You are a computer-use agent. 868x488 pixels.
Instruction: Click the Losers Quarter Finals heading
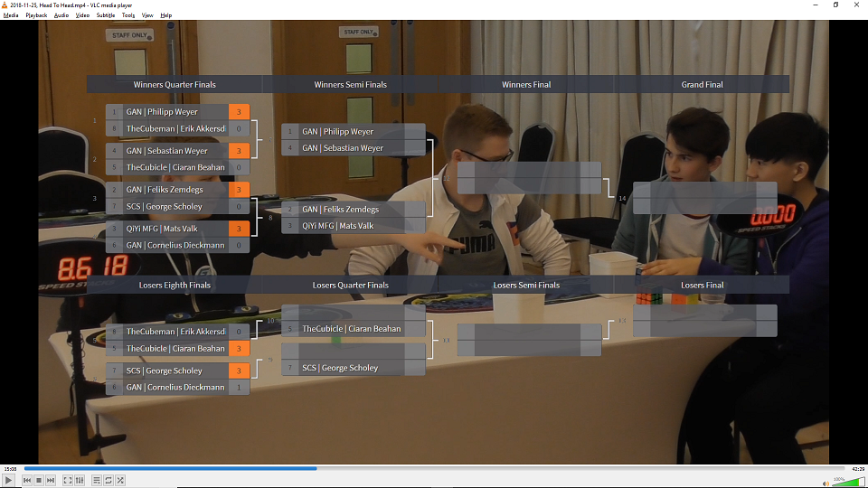pyautogui.click(x=351, y=285)
